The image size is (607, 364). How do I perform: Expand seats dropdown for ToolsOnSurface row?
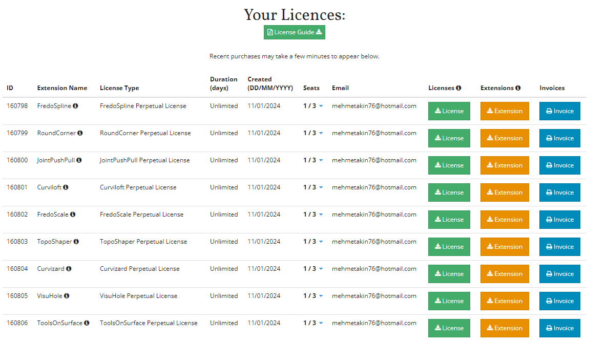[x=321, y=323]
